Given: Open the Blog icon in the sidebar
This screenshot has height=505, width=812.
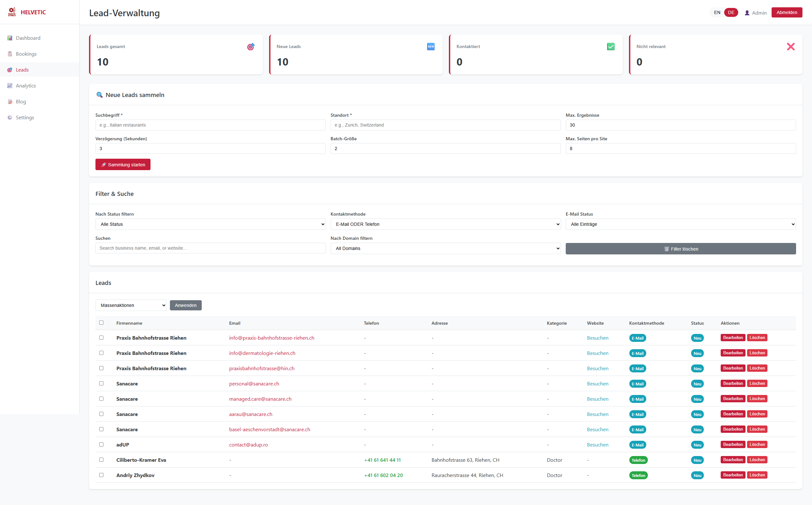Looking at the screenshot, I should [10, 101].
